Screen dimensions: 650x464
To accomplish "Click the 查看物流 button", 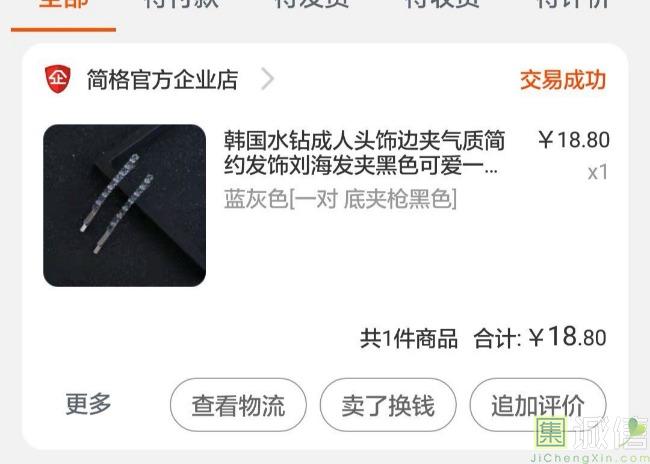I will pos(238,405).
